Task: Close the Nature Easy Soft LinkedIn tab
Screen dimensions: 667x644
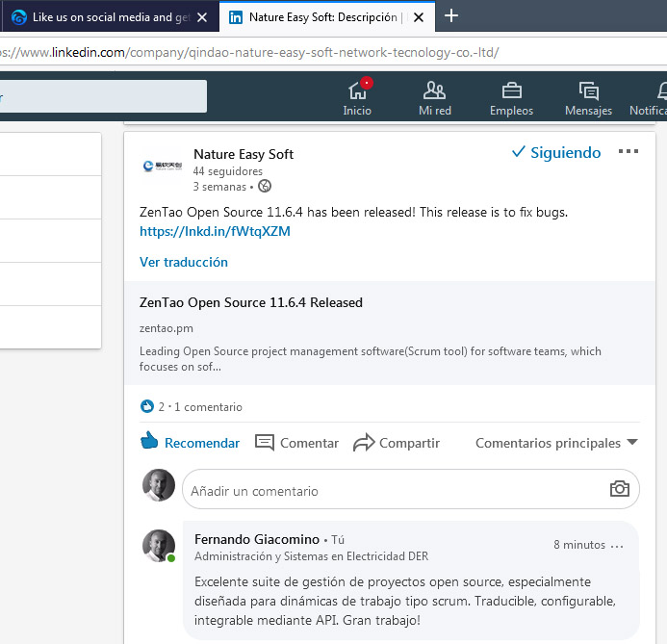Action: click(x=418, y=16)
